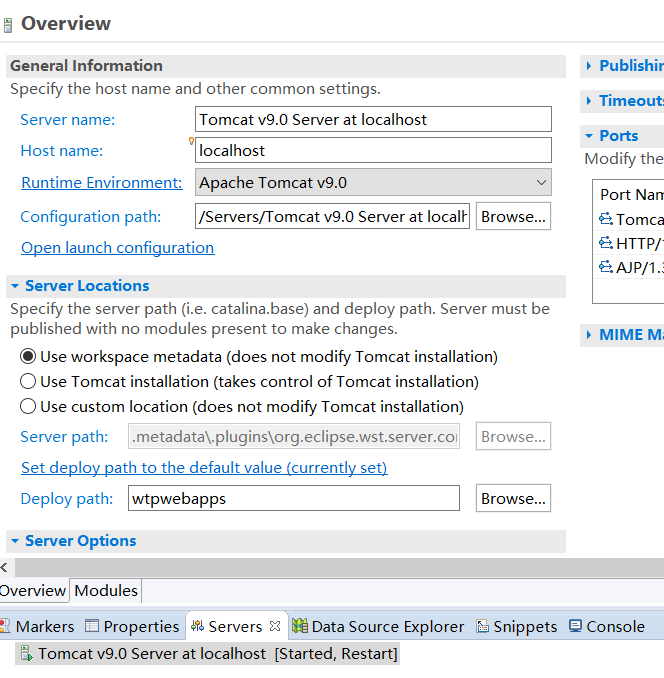This screenshot has width=664, height=678.
Task: Expand the MIME Mappings section
Action: click(x=589, y=335)
